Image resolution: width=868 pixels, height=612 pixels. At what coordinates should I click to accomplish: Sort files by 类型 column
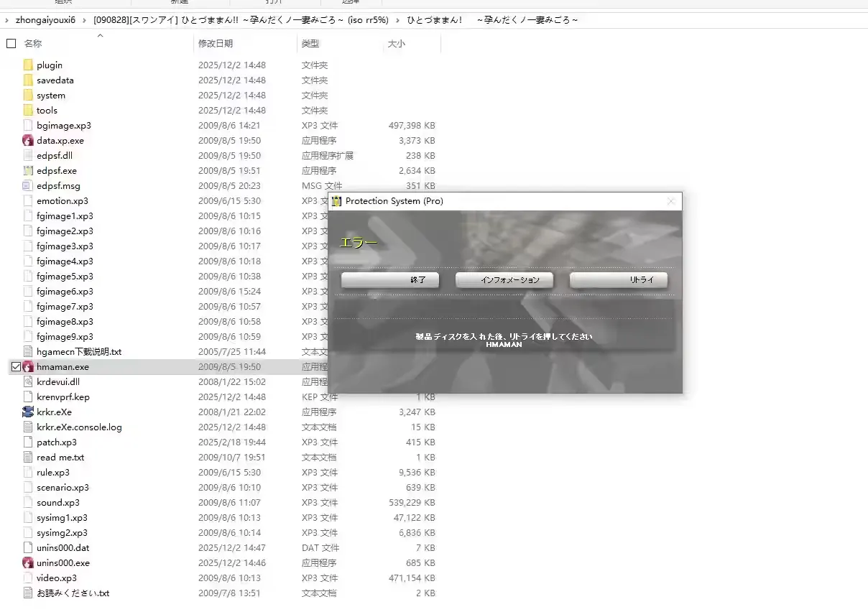(x=310, y=43)
